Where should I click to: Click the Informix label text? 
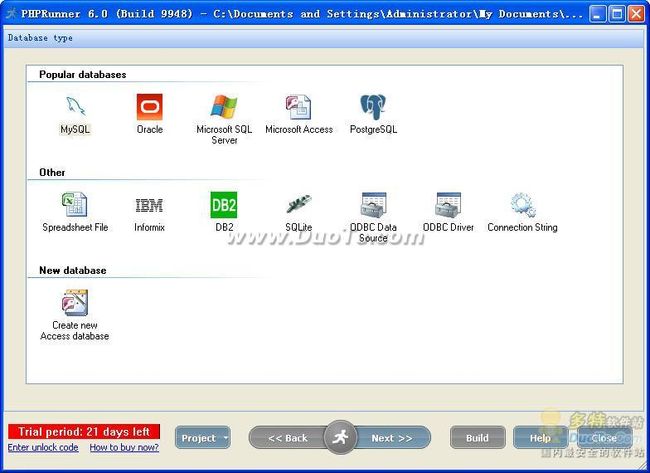click(149, 227)
